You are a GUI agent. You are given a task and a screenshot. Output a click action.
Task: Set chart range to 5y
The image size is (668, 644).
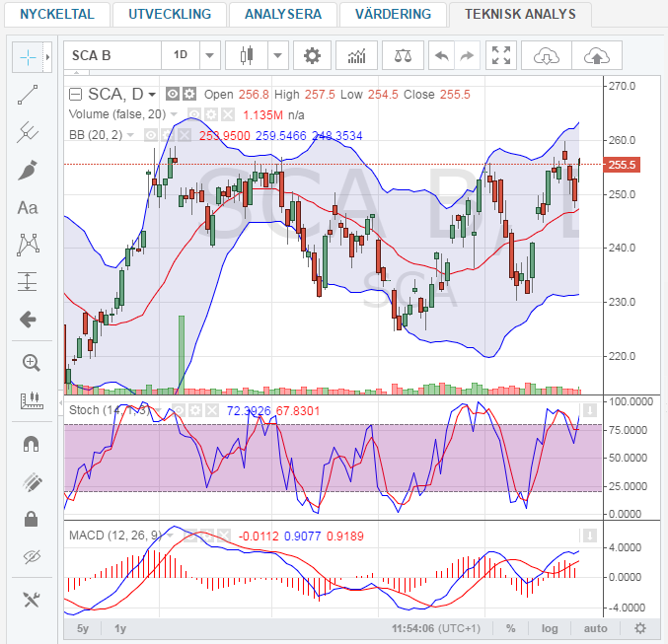[83, 628]
